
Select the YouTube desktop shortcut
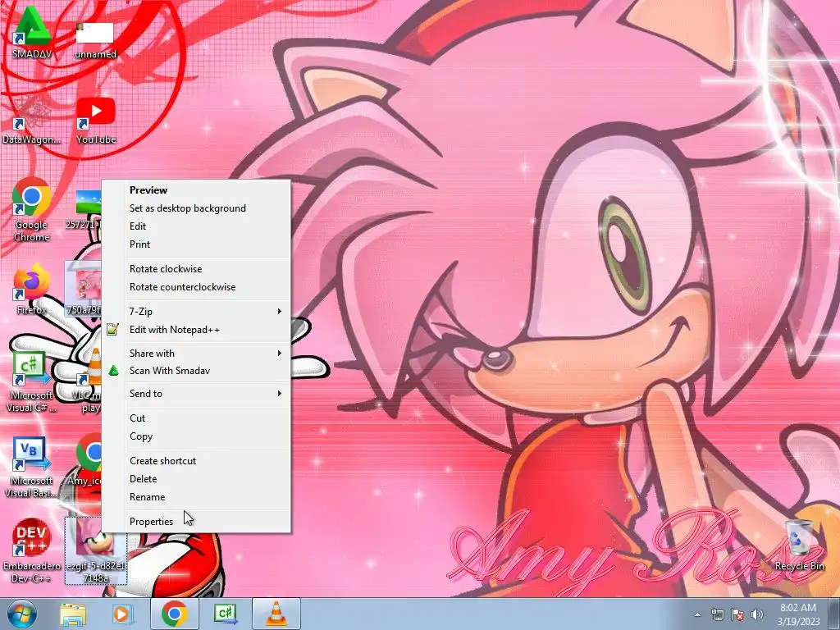pos(96,121)
